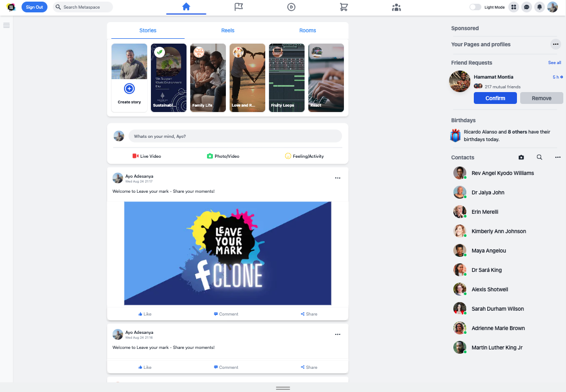Viewport: 566px width, 392px height.
Task: Open Contacts options ellipsis
Action: pos(558,157)
